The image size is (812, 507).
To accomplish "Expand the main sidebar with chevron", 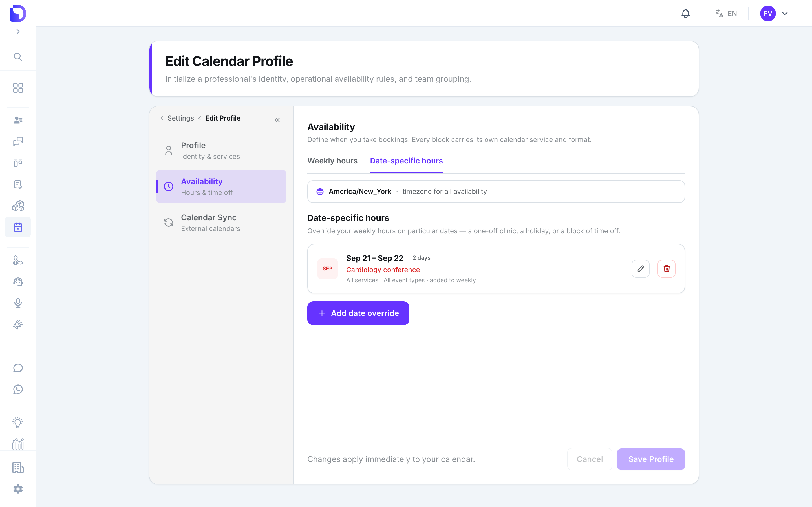I will click(x=18, y=32).
